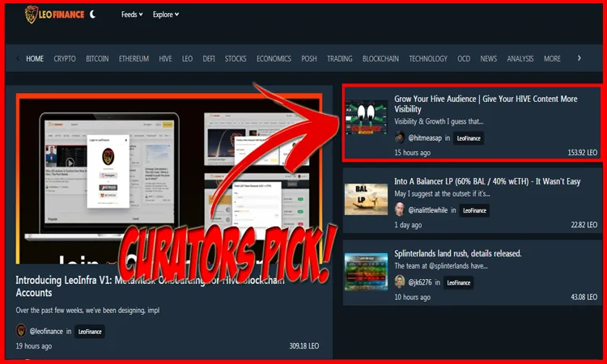The image size is (607, 364).
Task: Click 43.08 LEO payout value
Action: [x=584, y=298]
